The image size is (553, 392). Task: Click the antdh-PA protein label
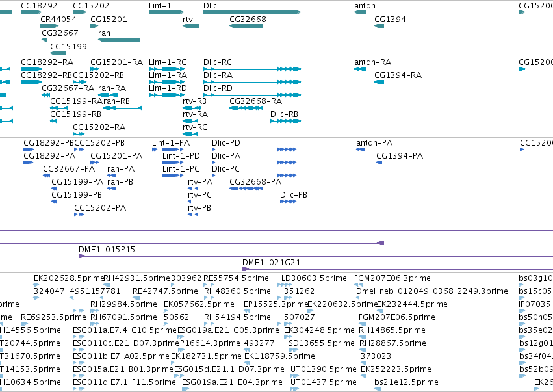374,143
